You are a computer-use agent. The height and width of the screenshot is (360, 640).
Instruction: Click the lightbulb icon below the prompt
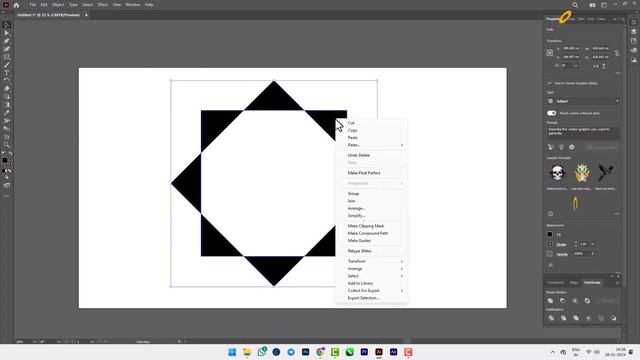(x=561, y=147)
